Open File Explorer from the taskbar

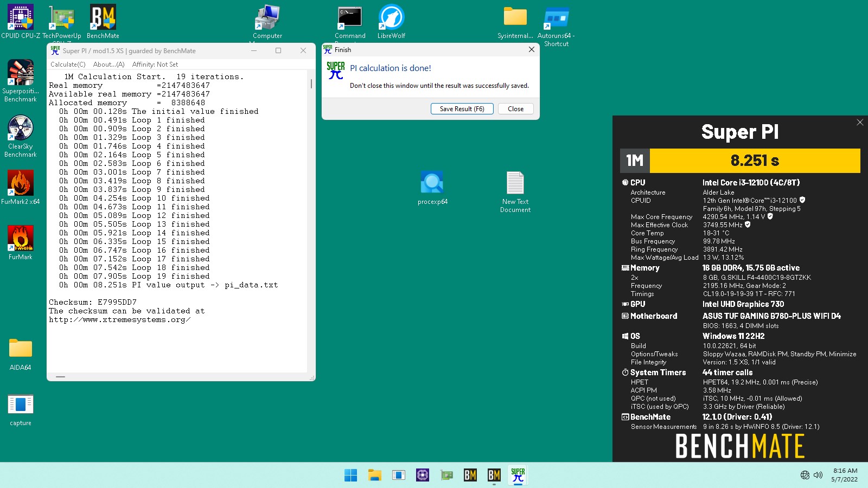(375, 475)
